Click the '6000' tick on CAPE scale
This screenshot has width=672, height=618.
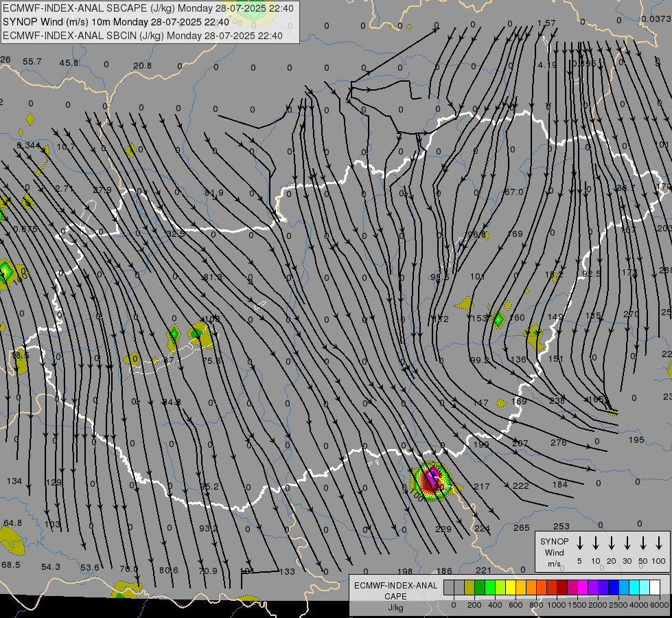click(x=660, y=605)
